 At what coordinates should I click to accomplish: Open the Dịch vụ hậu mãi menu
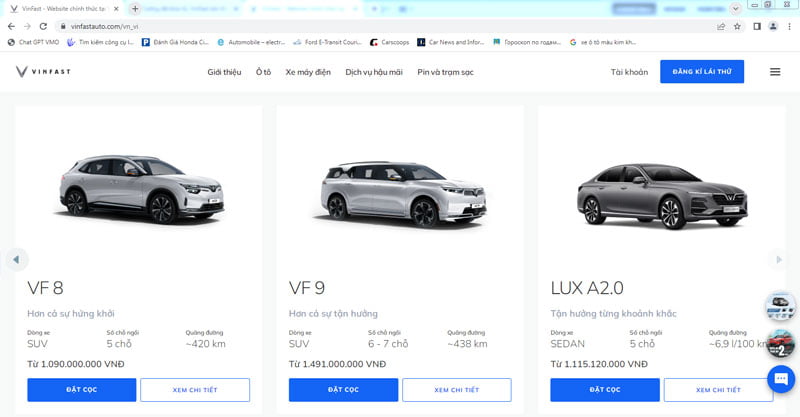pyautogui.click(x=374, y=72)
